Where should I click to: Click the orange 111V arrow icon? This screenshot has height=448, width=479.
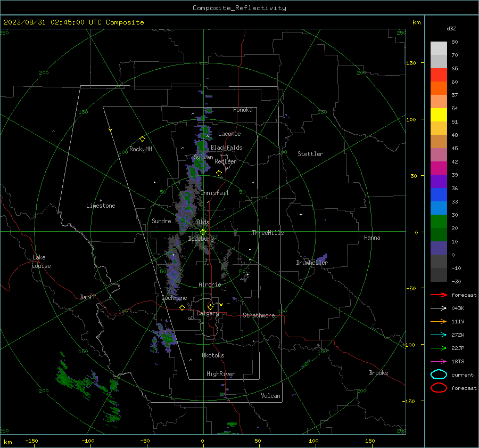(439, 321)
